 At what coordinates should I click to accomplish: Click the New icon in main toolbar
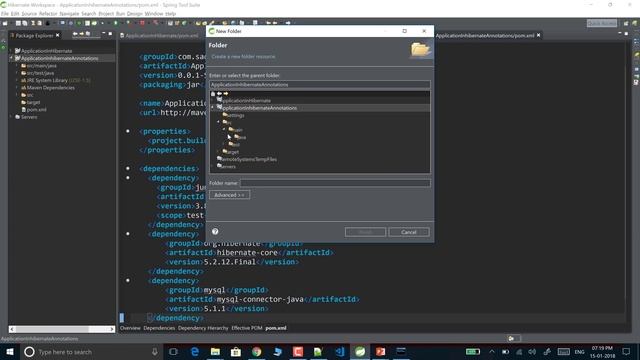pos(5,23)
